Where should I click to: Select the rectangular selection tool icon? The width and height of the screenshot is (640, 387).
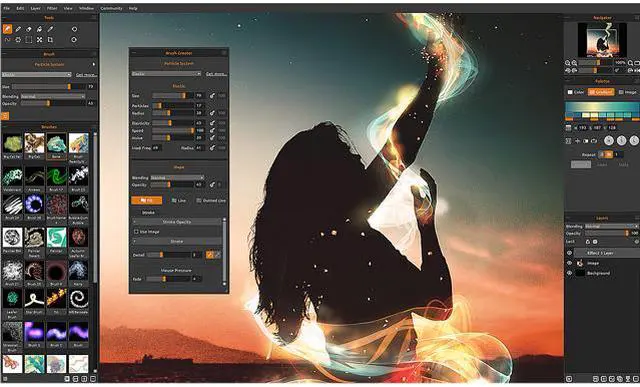[x=29, y=40]
